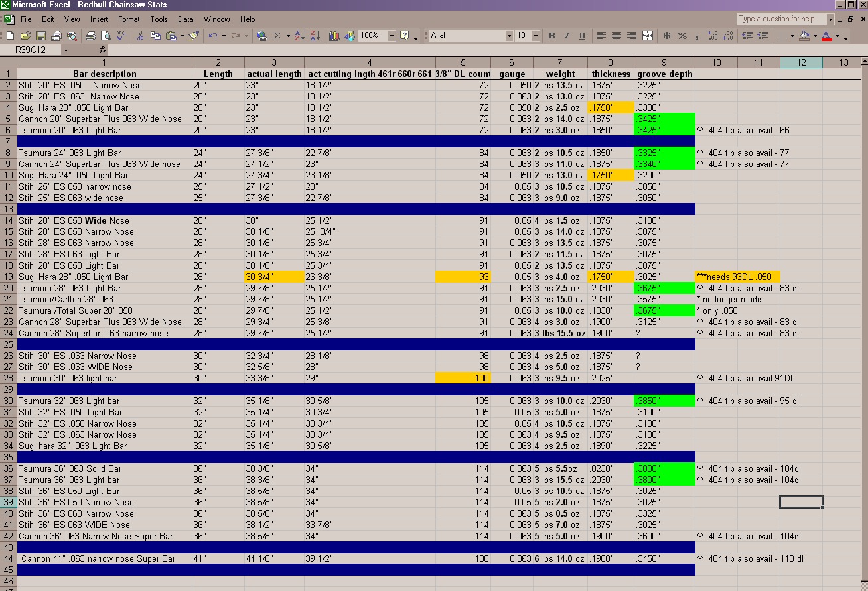Toggle Italic formatting
This screenshot has height=591, width=868.
pyautogui.click(x=567, y=36)
